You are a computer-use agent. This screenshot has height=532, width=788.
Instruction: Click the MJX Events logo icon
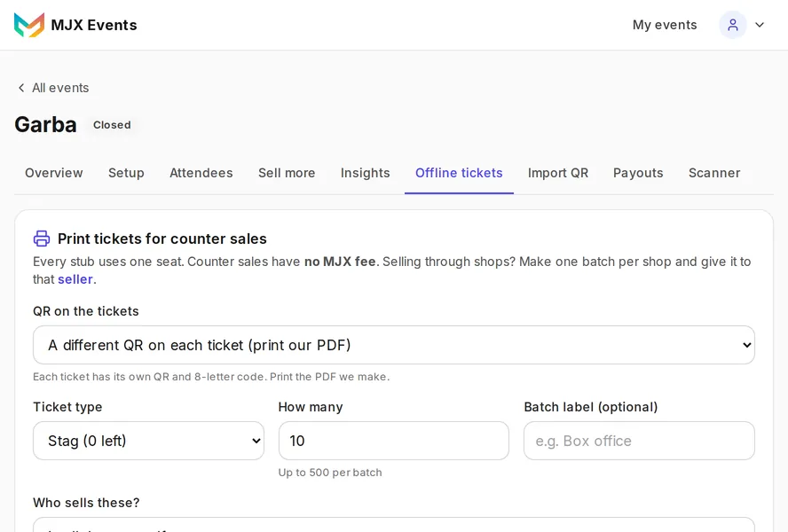pos(29,25)
